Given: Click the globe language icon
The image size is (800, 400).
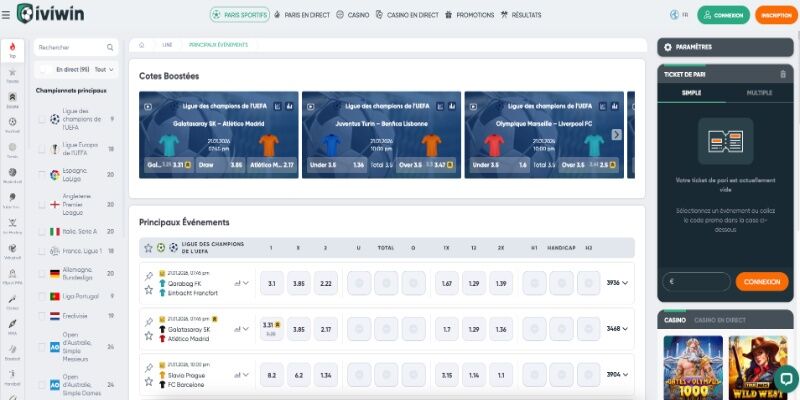Looking at the screenshot, I should click(x=674, y=15).
